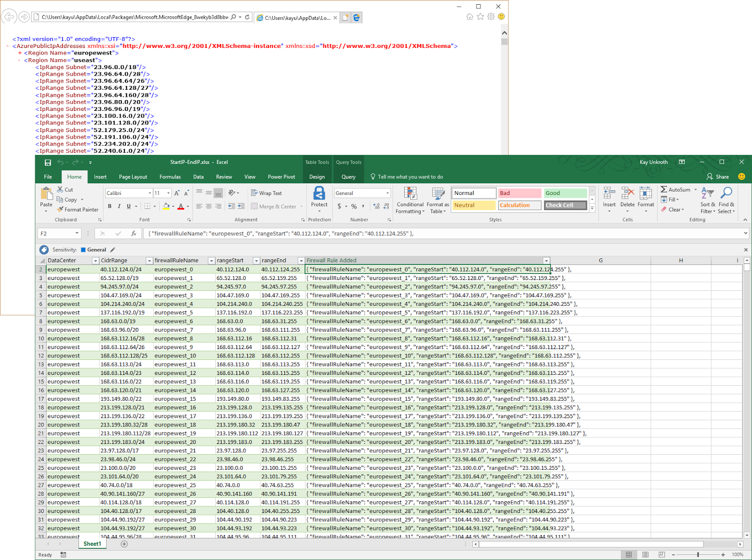Enable Wrap Text for the cell
Screen dimensions: 752x560
[x=266, y=193]
